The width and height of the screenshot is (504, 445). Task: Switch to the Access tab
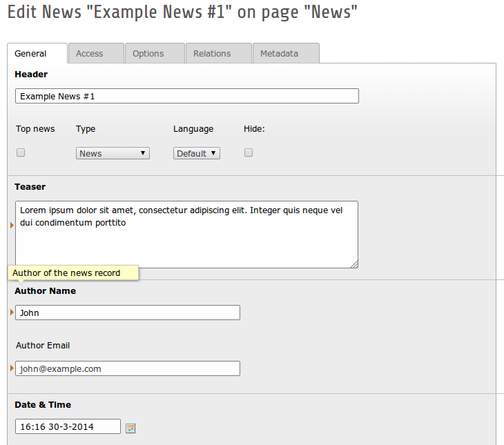click(96, 53)
